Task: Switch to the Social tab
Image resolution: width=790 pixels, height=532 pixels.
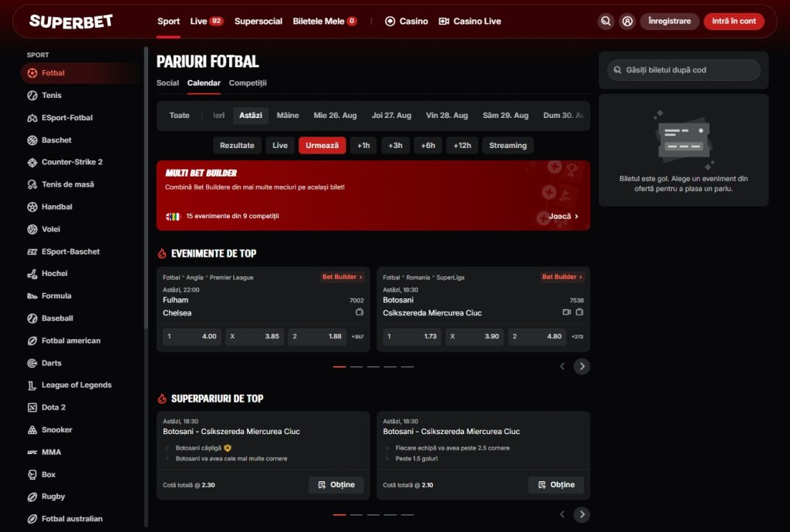Action: tap(167, 83)
